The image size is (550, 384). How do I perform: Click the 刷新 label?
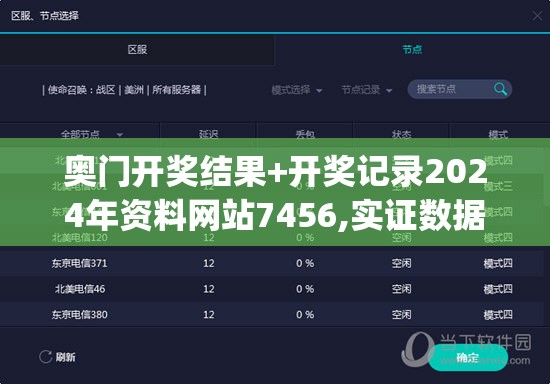click(x=66, y=357)
